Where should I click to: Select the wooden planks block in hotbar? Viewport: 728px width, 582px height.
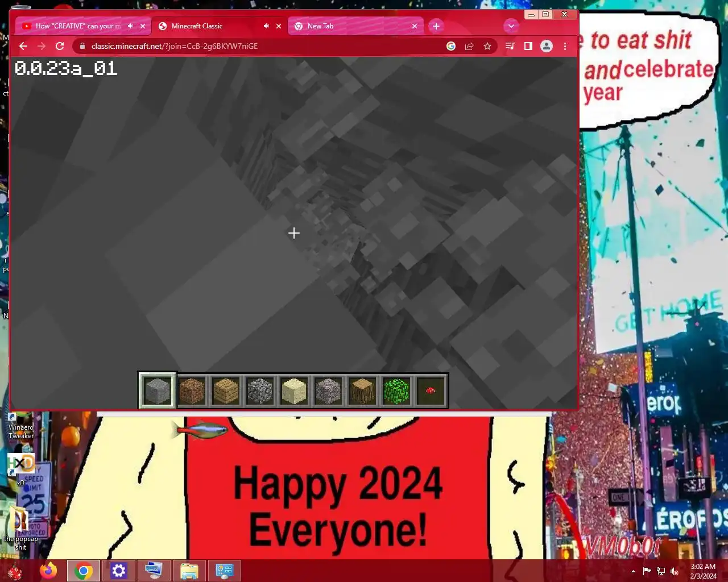(x=226, y=391)
